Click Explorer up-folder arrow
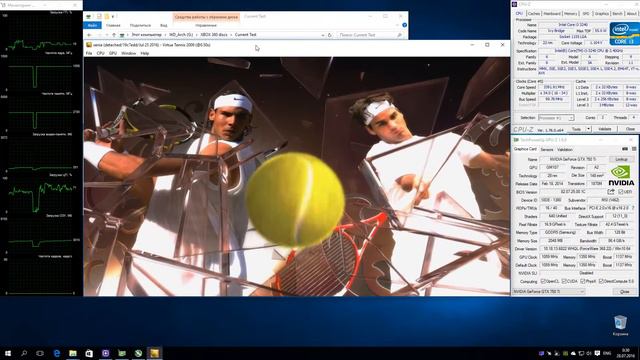This screenshot has height=360, width=640. [114, 35]
